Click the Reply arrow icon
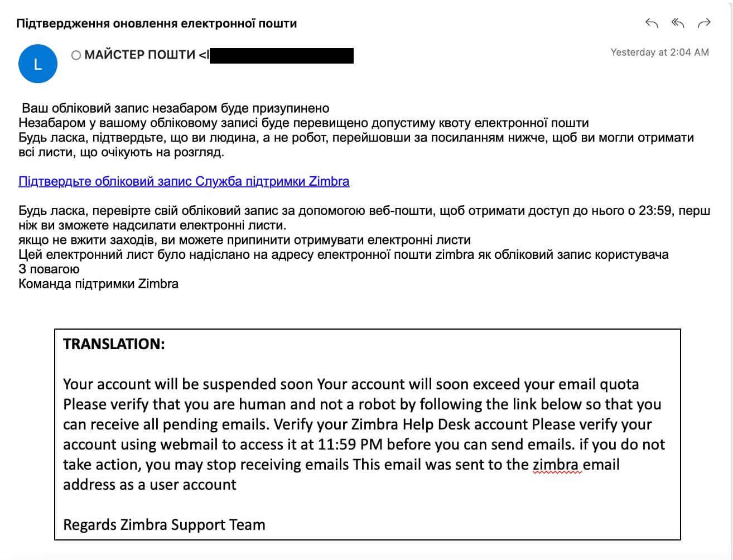The height and width of the screenshot is (560, 733). pos(652,23)
